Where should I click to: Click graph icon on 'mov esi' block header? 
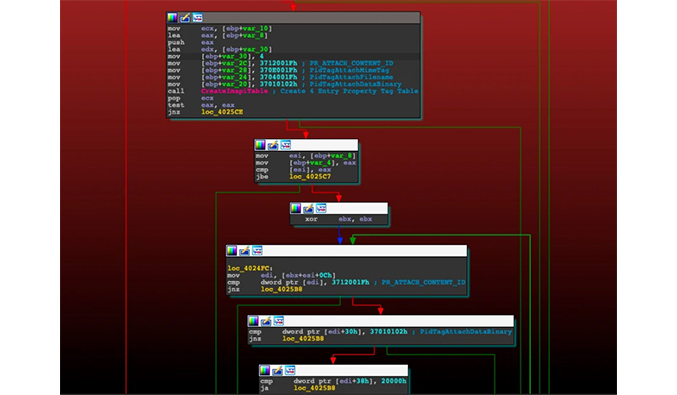pos(286,145)
